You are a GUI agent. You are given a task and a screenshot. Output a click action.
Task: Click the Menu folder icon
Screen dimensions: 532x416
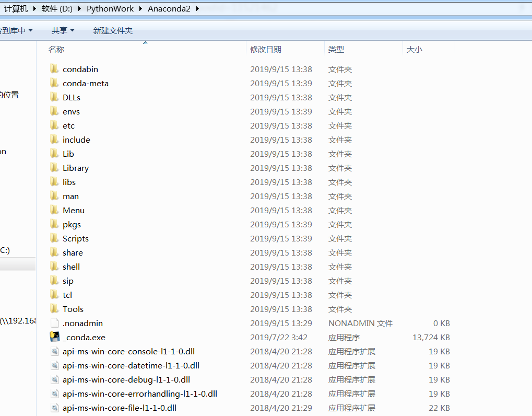[54, 210]
